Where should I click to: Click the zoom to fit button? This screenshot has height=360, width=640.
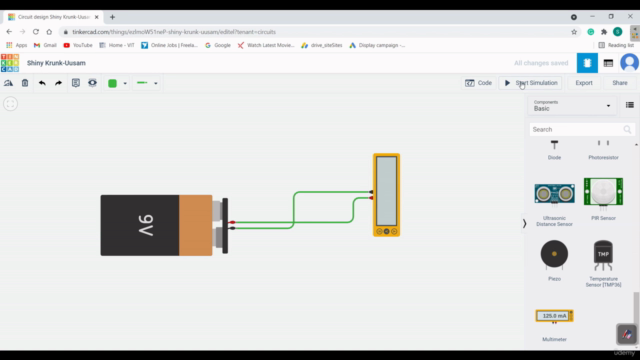pyautogui.click(x=11, y=104)
